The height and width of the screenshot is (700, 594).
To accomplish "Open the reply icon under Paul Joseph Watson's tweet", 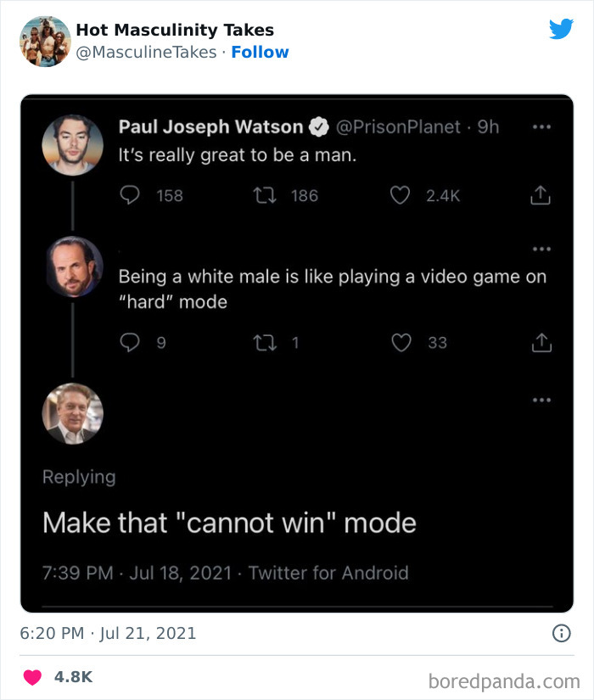I will [x=128, y=196].
